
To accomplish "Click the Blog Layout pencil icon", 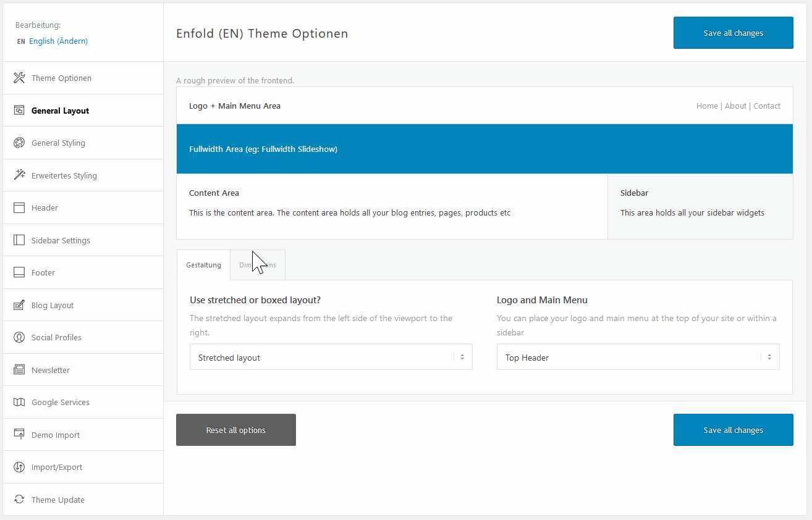I will pos(19,305).
